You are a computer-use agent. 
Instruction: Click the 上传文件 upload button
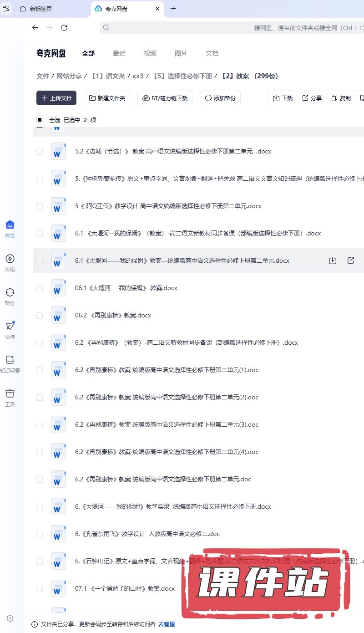pos(56,98)
